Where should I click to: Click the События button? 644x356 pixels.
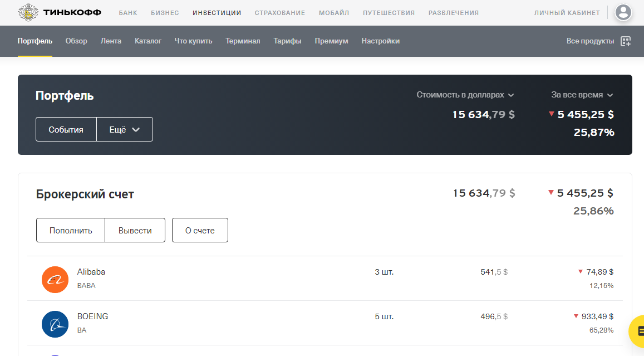click(66, 129)
